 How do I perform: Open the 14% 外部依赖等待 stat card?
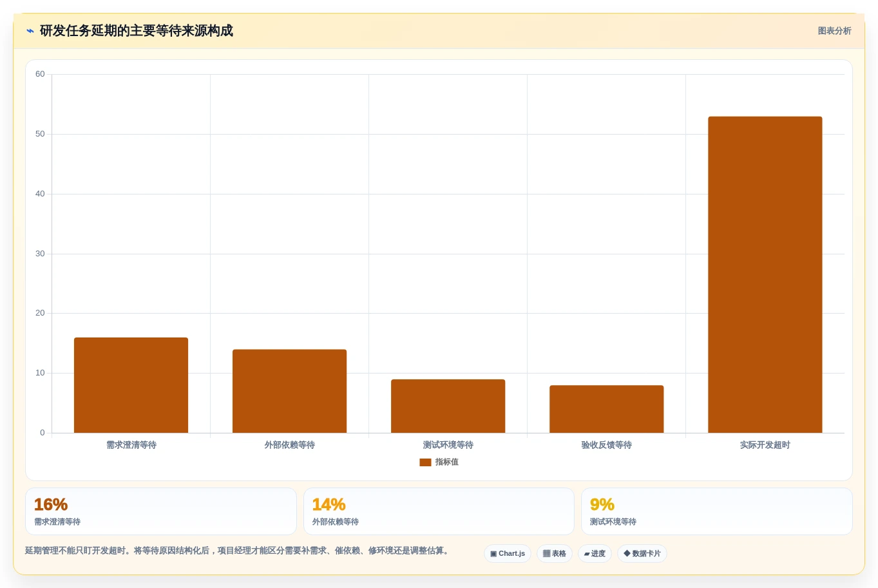pyautogui.click(x=439, y=511)
